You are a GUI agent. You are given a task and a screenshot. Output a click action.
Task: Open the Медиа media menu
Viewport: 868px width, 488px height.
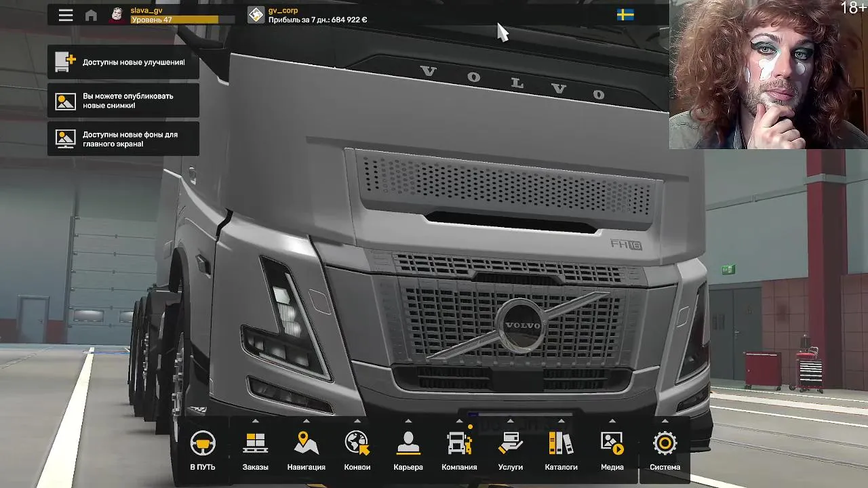point(612,450)
